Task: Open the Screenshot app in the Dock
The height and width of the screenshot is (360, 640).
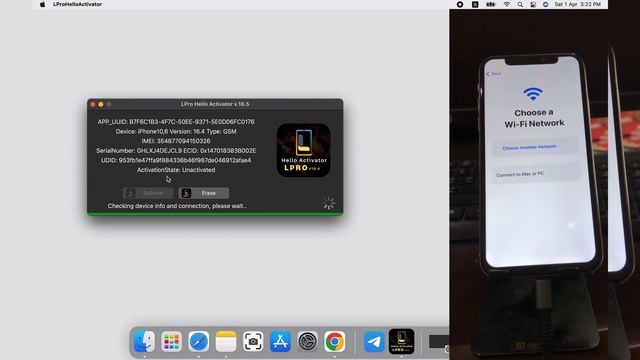Action: (253, 341)
